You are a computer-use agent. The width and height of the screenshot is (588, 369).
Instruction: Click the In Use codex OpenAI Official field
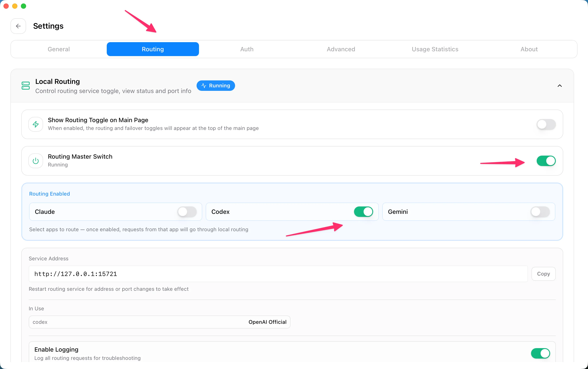(159, 322)
